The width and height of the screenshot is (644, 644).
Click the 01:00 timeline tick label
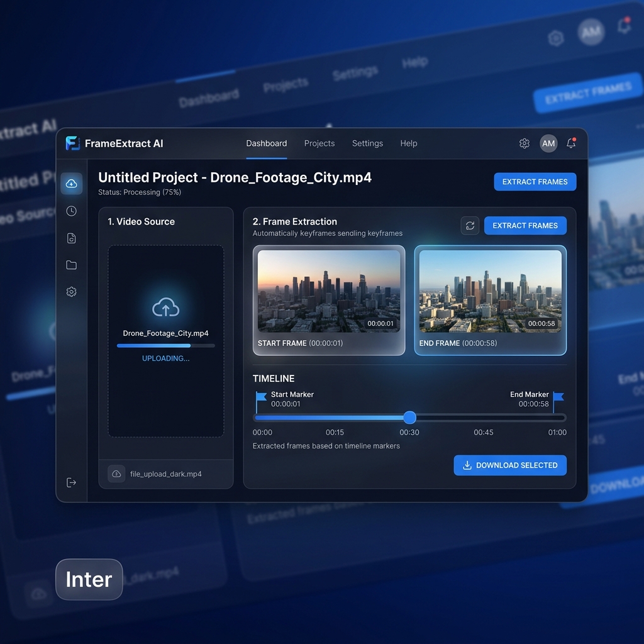tap(557, 433)
